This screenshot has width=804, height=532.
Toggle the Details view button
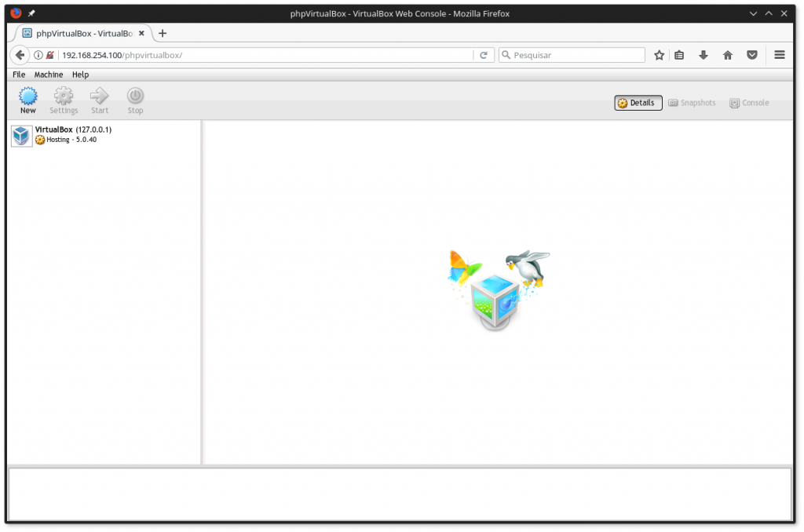pyautogui.click(x=638, y=102)
